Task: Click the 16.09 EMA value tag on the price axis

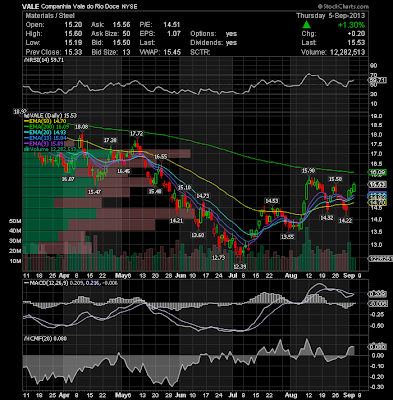Action: [x=377, y=173]
